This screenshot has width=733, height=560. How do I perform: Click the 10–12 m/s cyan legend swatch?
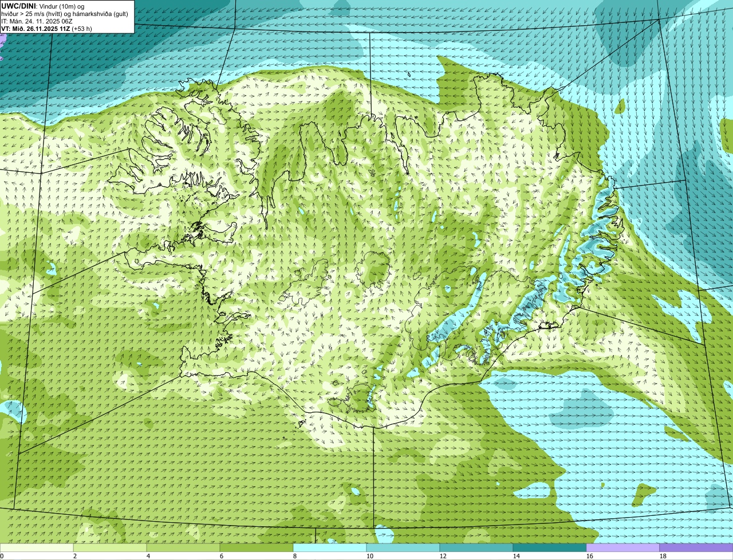pos(403,547)
